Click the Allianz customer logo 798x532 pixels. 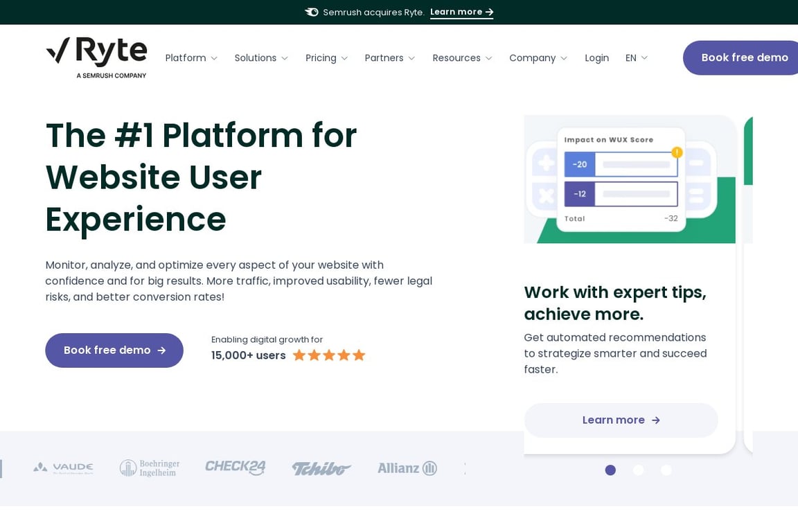[407, 468]
